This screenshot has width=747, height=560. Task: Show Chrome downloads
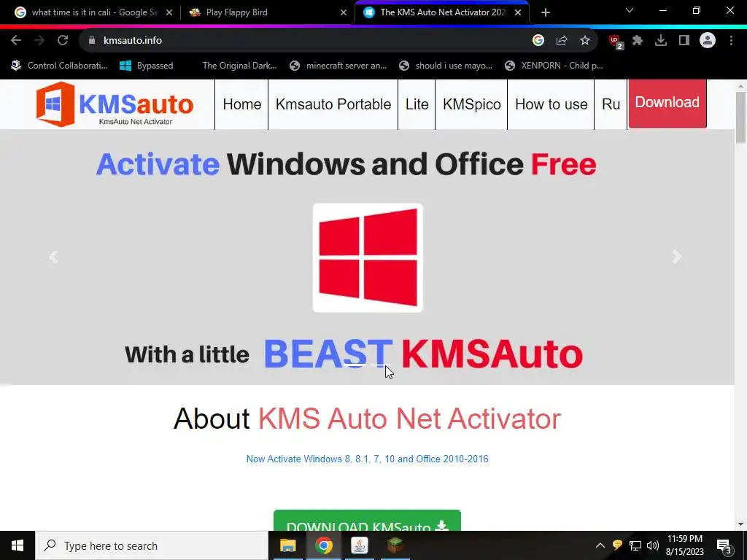pos(661,41)
